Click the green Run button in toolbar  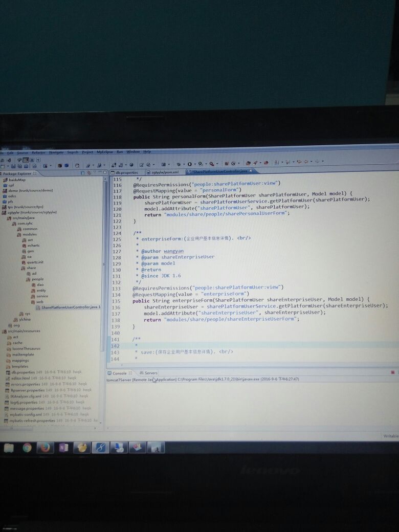(x=189, y=164)
